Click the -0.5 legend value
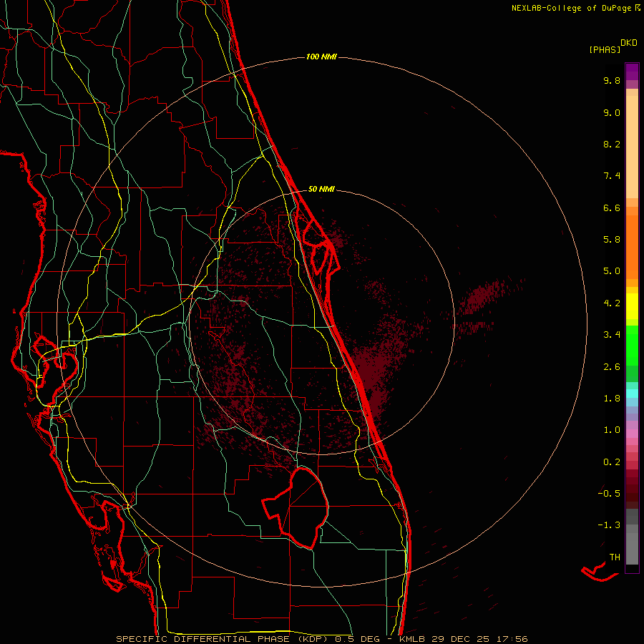Screen dimensions: 644x644 pyautogui.click(x=609, y=494)
